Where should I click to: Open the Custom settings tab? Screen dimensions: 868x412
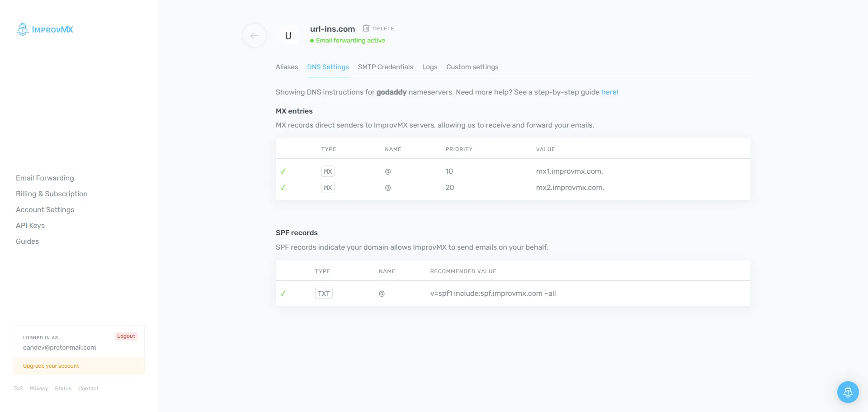pos(472,67)
